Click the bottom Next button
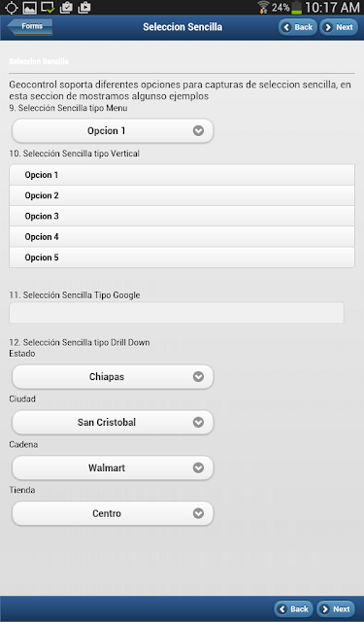This screenshot has width=364, height=622. (x=336, y=609)
